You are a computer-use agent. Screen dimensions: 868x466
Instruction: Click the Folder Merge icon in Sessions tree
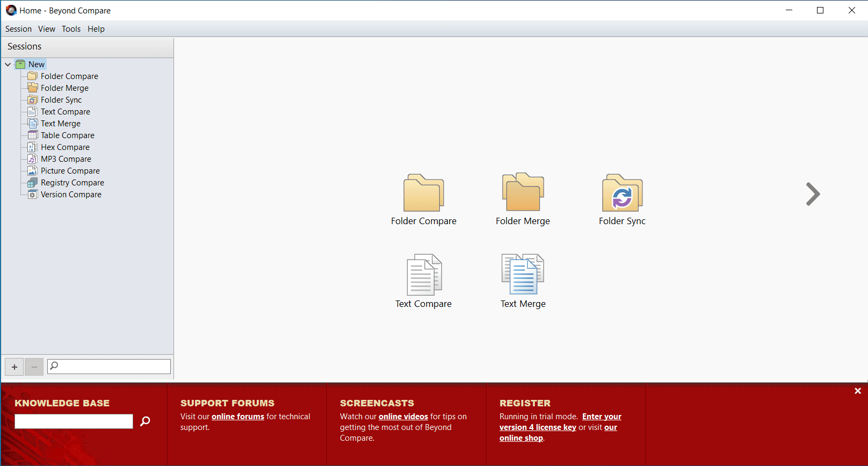coord(33,88)
